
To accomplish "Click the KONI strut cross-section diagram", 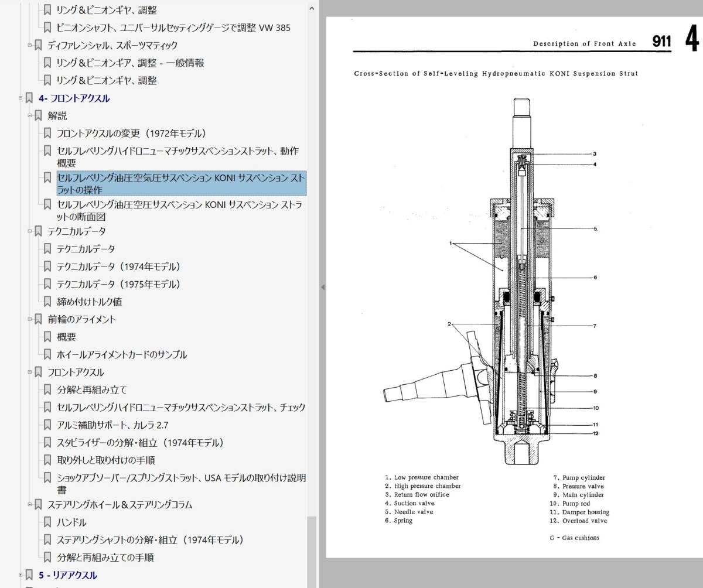I will point(489,281).
